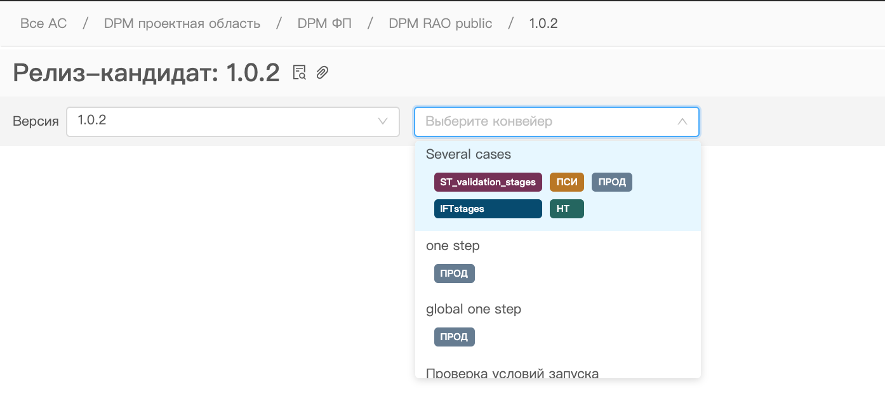Click the ST_validation_stages tag
Viewport: 885px width, 397px height.
[488, 182]
